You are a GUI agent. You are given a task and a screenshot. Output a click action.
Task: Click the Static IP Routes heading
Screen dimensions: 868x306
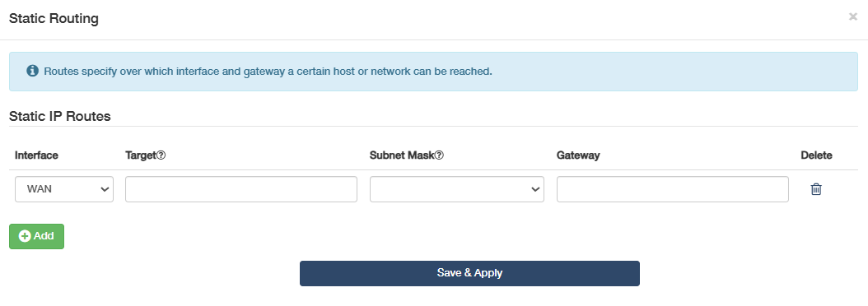coord(60,116)
